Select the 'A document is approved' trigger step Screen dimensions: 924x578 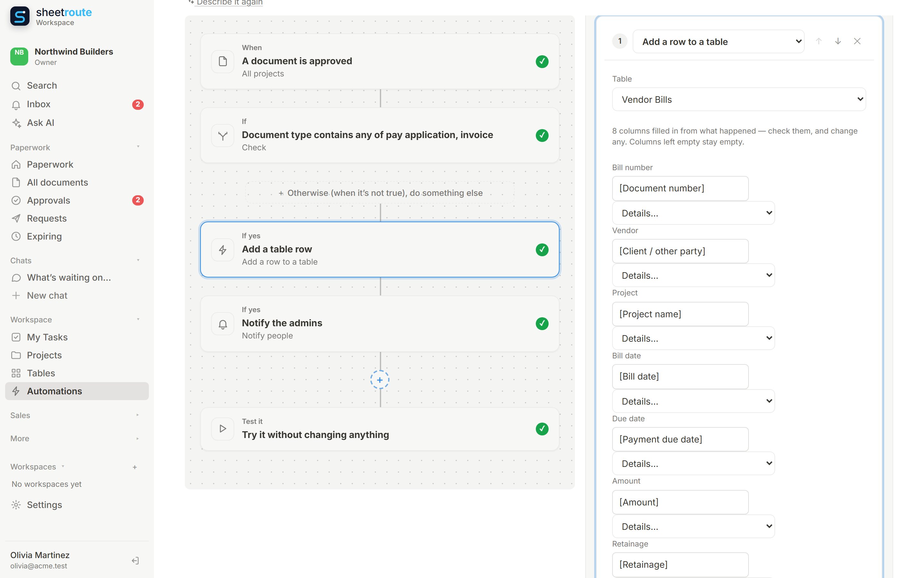pos(380,61)
